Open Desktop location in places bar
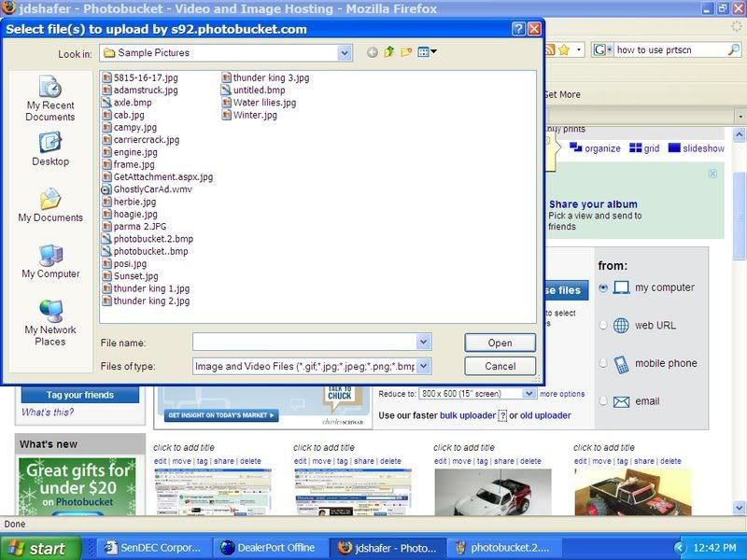The image size is (747, 560). [x=50, y=148]
